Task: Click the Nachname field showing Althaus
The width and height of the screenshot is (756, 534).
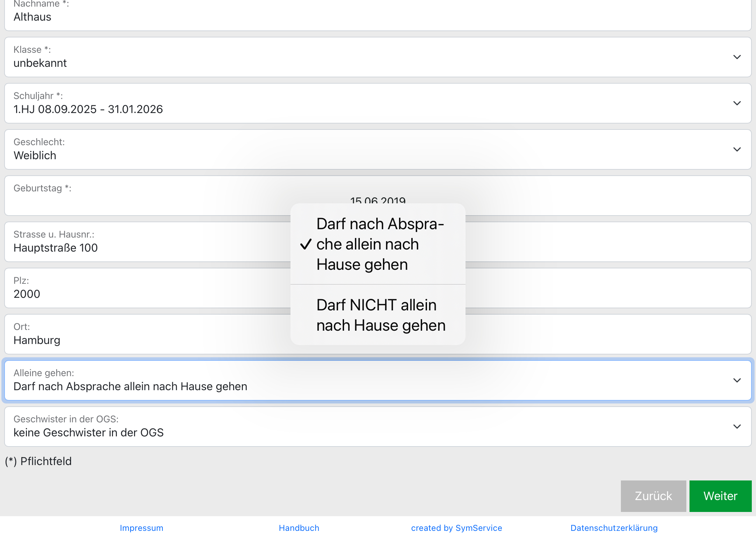Action: click(140, 16)
